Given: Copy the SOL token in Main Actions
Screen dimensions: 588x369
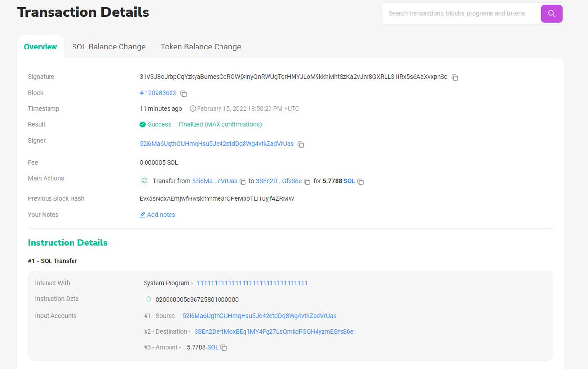Looking at the screenshot, I should tap(361, 182).
